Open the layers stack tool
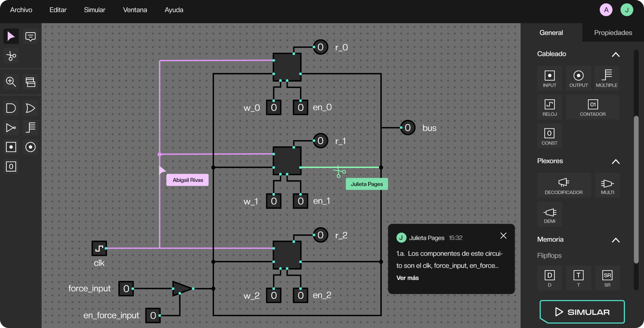The height and width of the screenshot is (328, 644). (x=31, y=82)
